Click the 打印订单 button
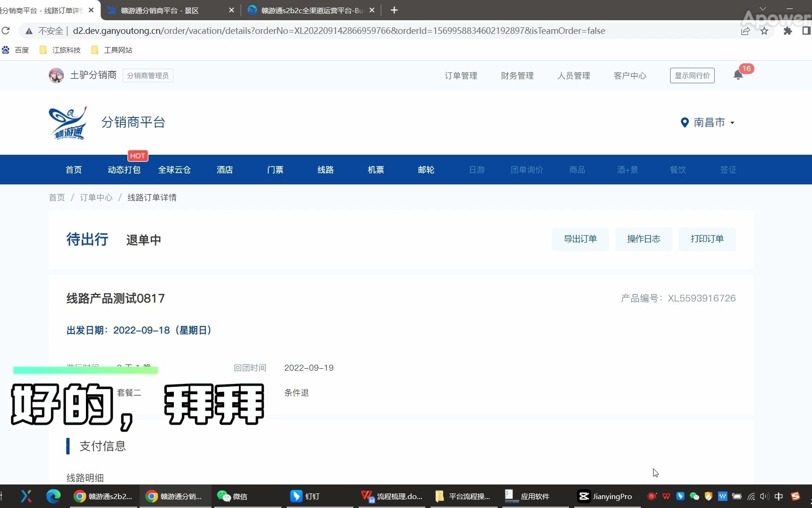This screenshot has width=812, height=508. pyautogui.click(x=707, y=239)
